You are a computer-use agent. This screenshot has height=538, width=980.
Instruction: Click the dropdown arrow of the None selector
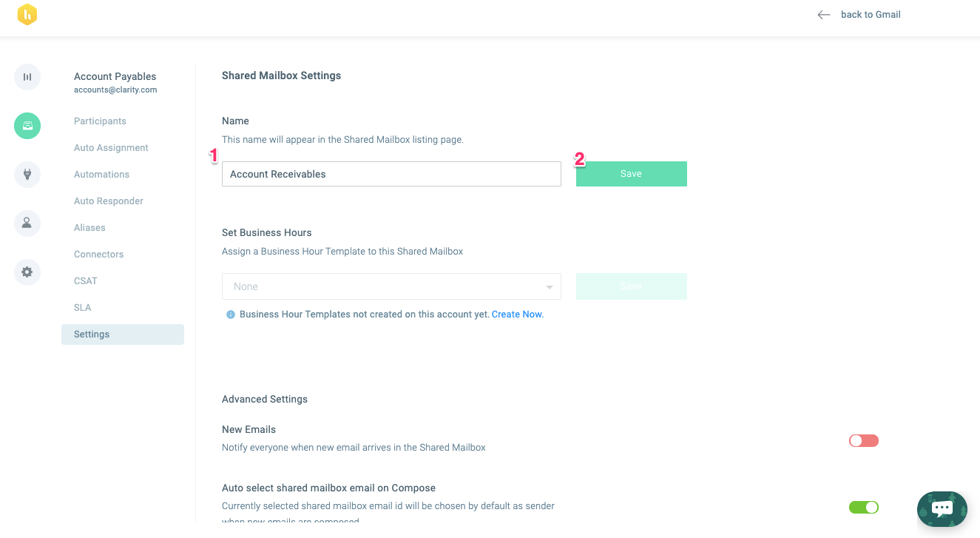click(x=549, y=287)
